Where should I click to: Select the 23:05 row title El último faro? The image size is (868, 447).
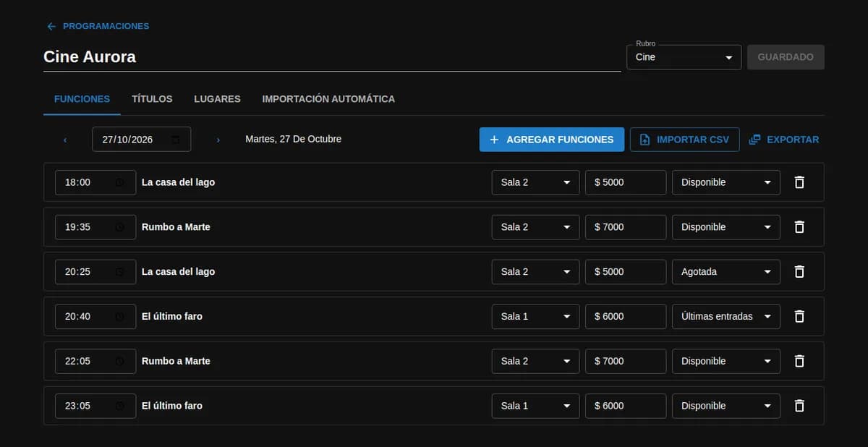pos(172,406)
